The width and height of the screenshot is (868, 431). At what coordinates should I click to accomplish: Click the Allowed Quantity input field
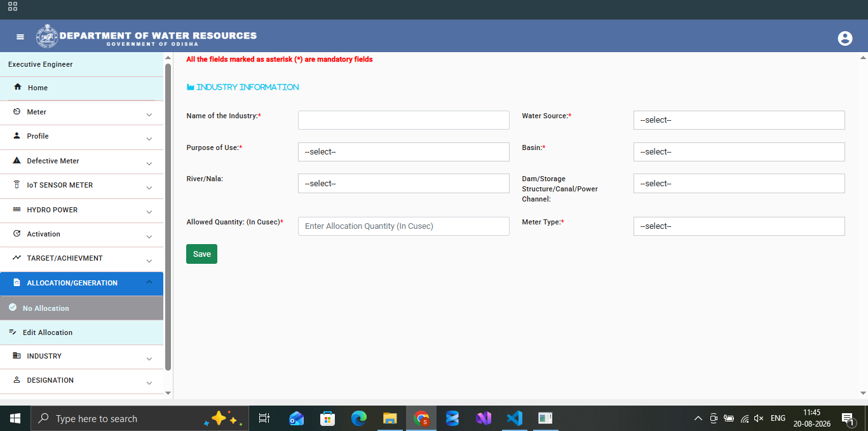pyautogui.click(x=403, y=226)
